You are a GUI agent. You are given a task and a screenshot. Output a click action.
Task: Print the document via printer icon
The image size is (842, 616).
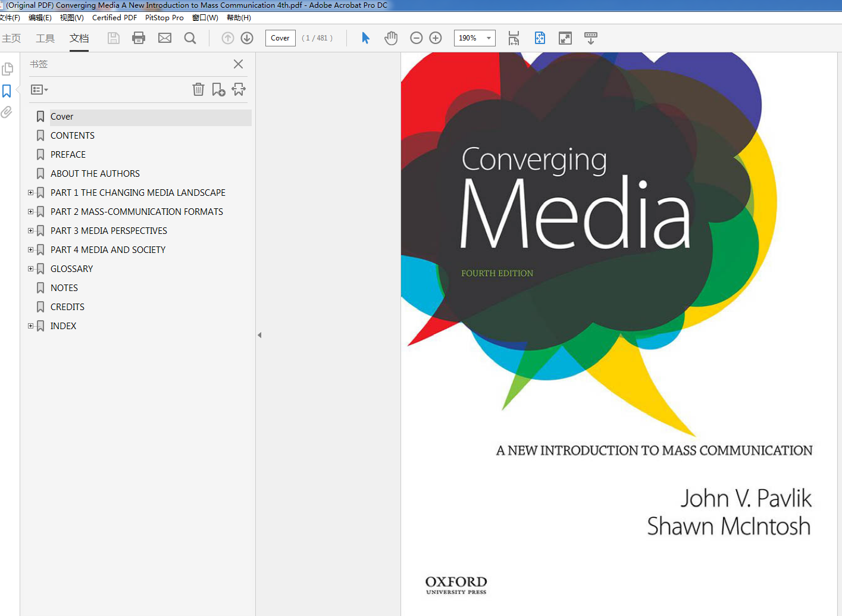(139, 38)
